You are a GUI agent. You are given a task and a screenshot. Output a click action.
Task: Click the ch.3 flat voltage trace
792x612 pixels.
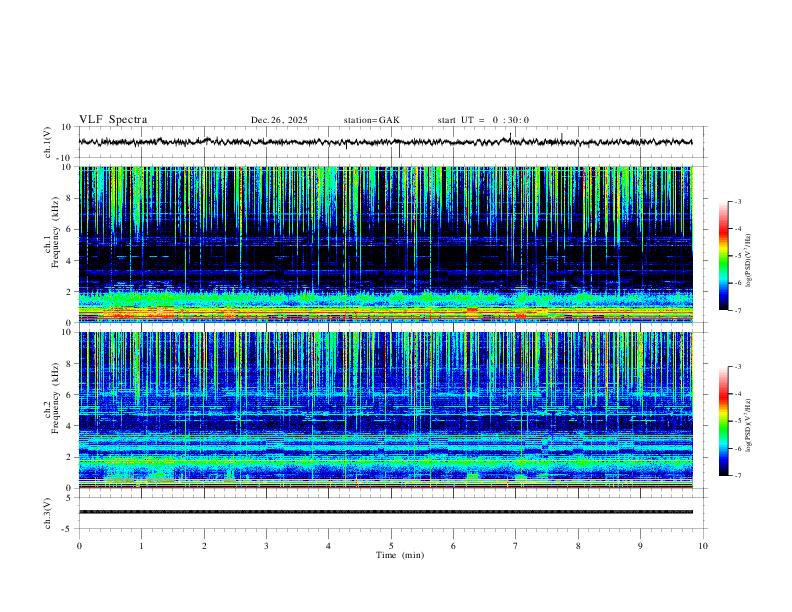[x=385, y=512]
